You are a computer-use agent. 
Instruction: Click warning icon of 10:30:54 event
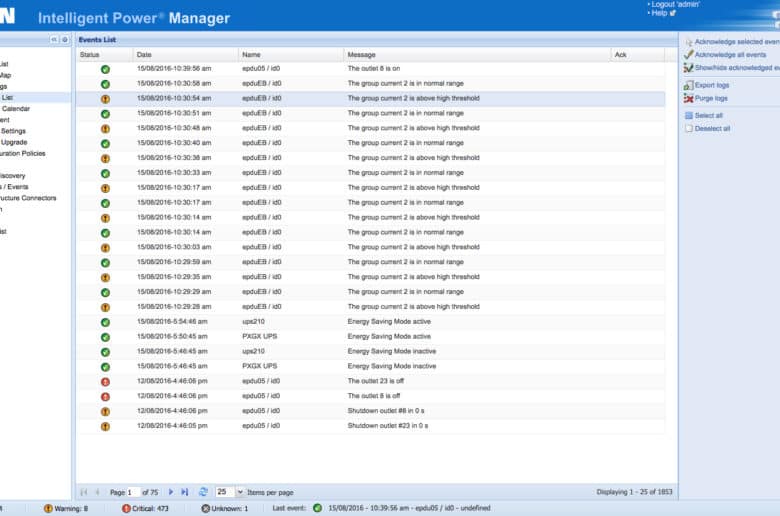(x=105, y=99)
